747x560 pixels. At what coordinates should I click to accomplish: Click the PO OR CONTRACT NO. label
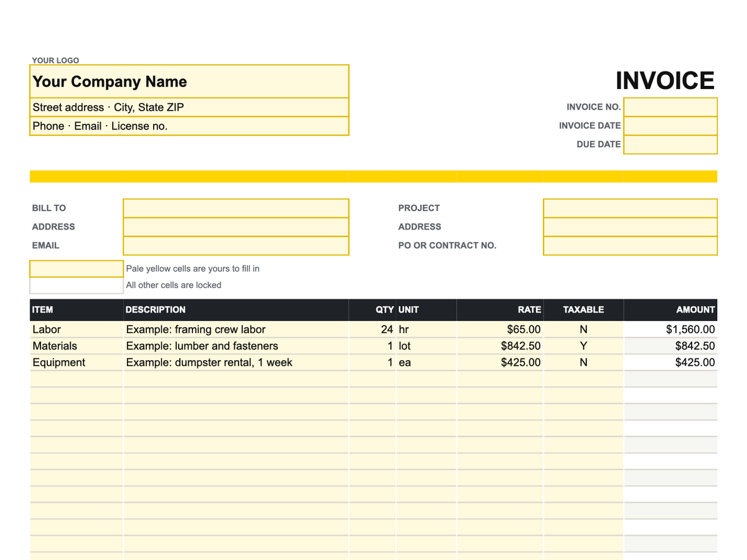448,246
